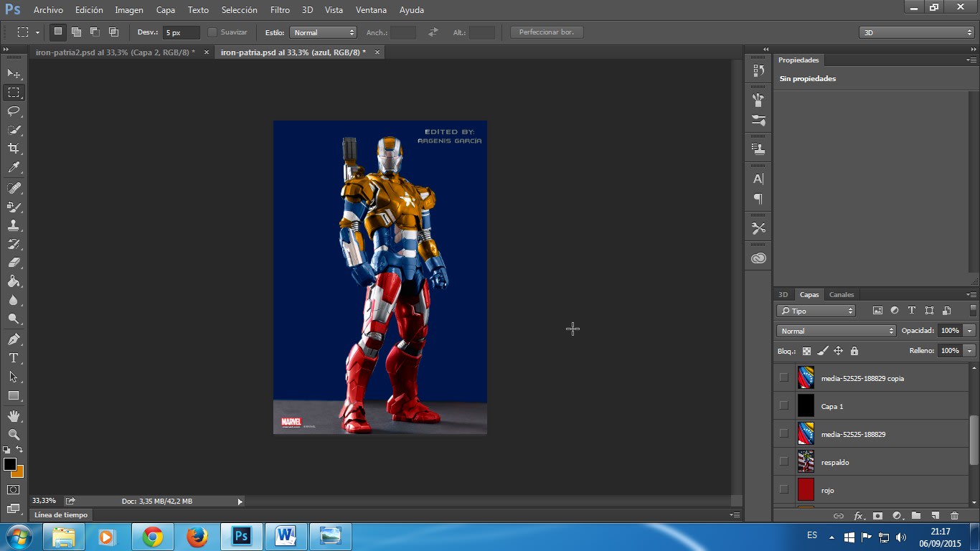Screen dimensions: 980x551
Task: Create a new layer group
Action: pos(916,515)
